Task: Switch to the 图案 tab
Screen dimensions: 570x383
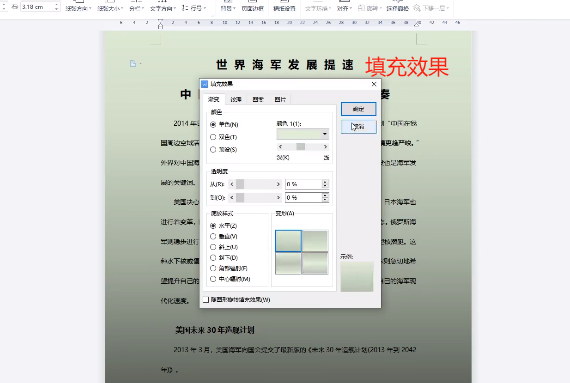Action: click(258, 99)
